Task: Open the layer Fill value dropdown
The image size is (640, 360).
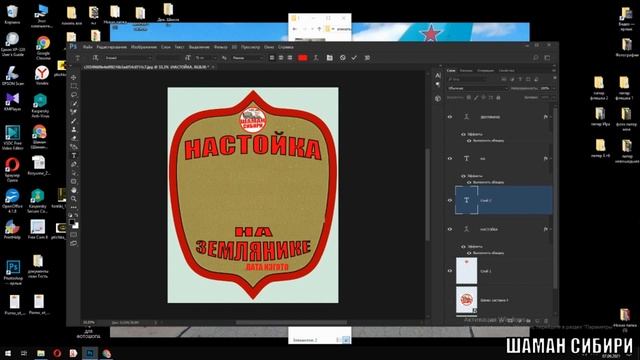Action: (x=553, y=98)
